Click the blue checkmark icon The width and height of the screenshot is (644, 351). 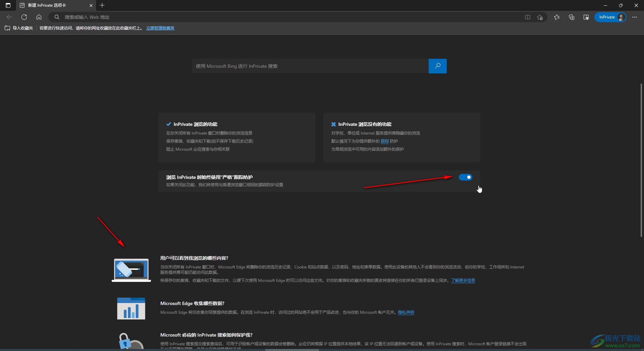coord(169,124)
